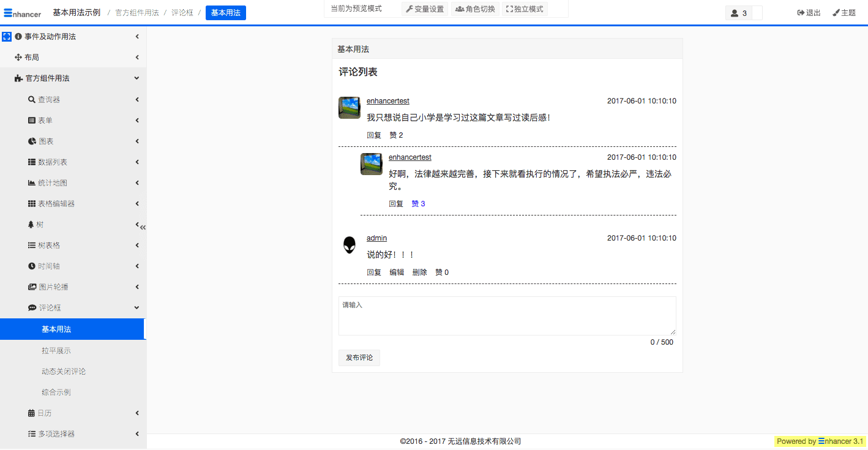Toggle 独立模式 standalone mode
Viewport: 868px width, 450px height.
pos(525,9)
